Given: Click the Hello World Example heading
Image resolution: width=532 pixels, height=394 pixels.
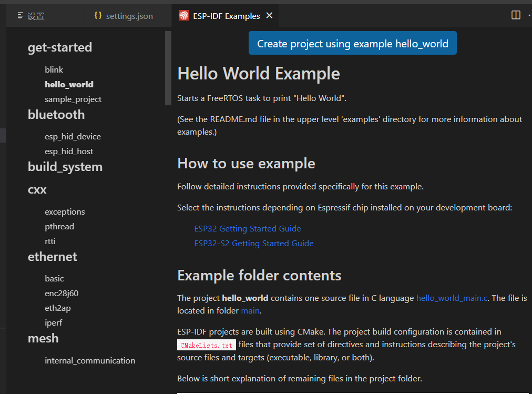Looking at the screenshot, I should (259, 73).
